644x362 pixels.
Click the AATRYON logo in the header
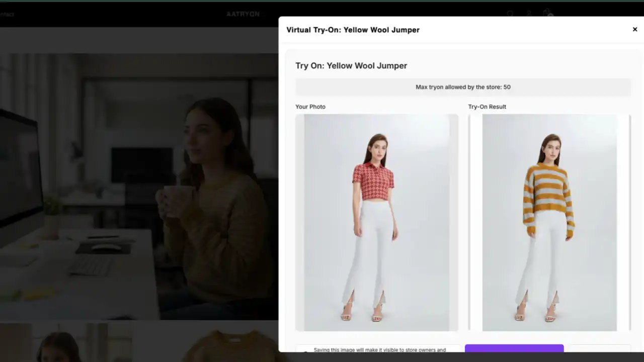pyautogui.click(x=243, y=14)
